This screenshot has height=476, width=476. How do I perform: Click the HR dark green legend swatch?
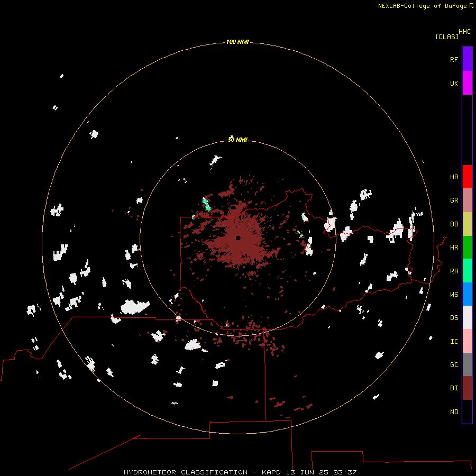pyautogui.click(x=467, y=248)
